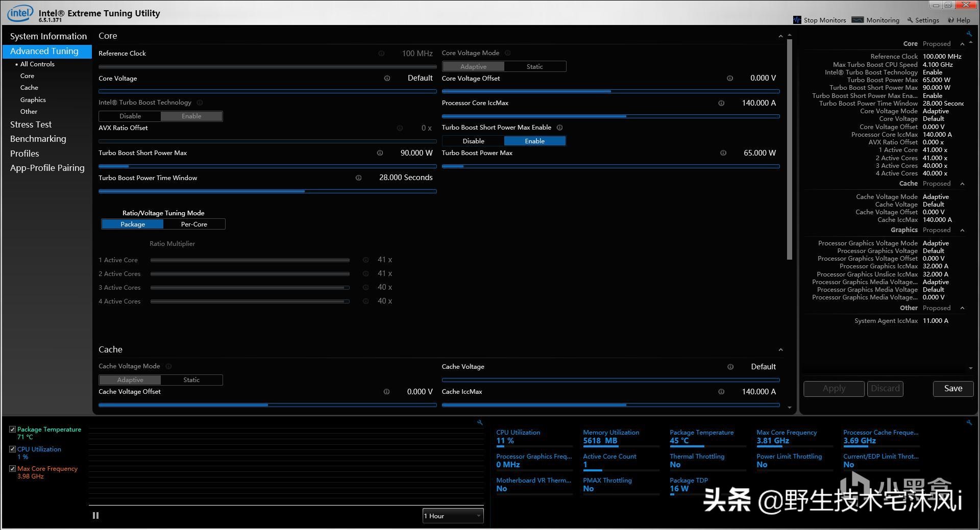Set Core Voltage Mode to Static
Image resolution: width=980 pixels, height=530 pixels.
click(534, 66)
